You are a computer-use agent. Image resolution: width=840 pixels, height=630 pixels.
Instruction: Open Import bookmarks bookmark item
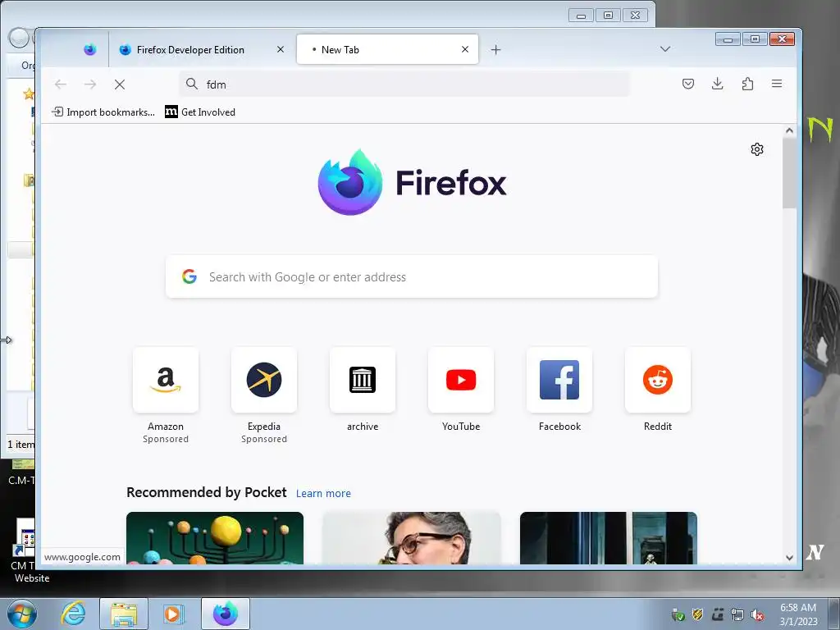pyautogui.click(x=103, y=112)
